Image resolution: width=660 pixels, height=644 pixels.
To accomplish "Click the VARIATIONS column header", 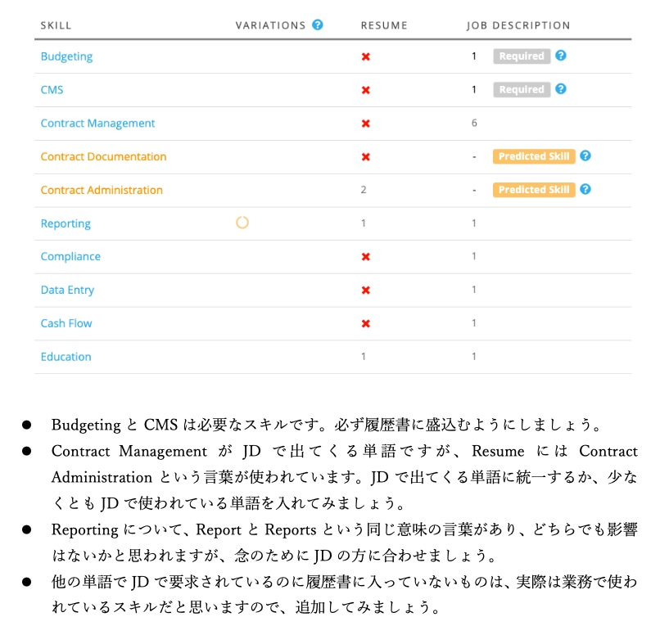I will click(x=270, y=25).
